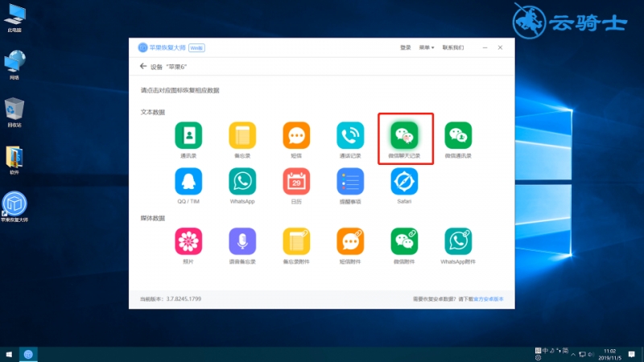
Task: Open the Safari recovery icon
Action: (x=404, y=182)
